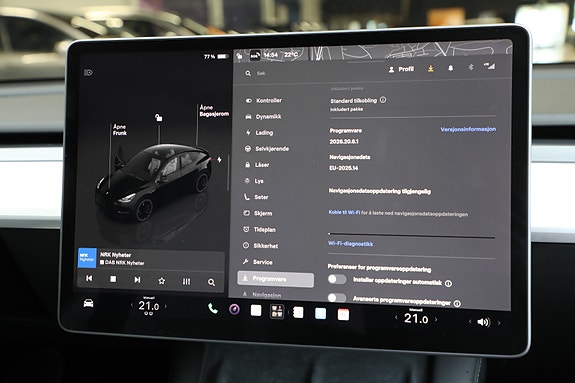Viewport: 575px width, 383px height.
Task: Click info icon beside Avanserte programvareoppdateringer
Action: [x=457, y=303]
